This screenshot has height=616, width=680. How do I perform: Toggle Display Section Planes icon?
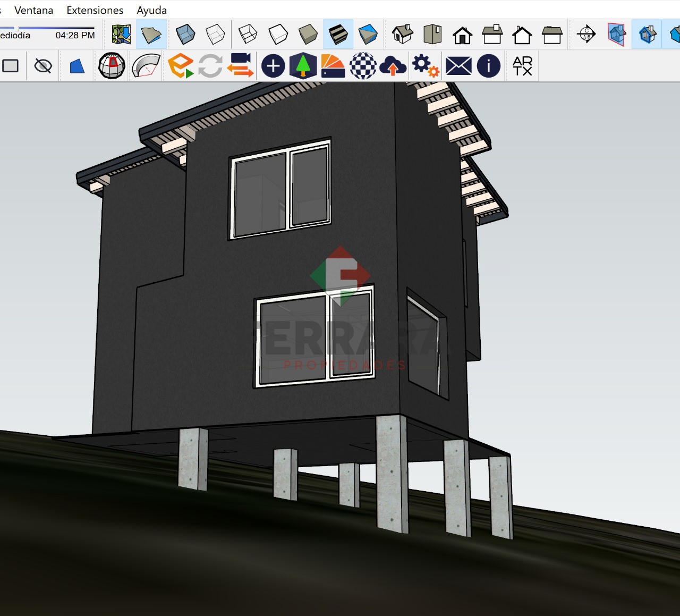tap(617, 35)
